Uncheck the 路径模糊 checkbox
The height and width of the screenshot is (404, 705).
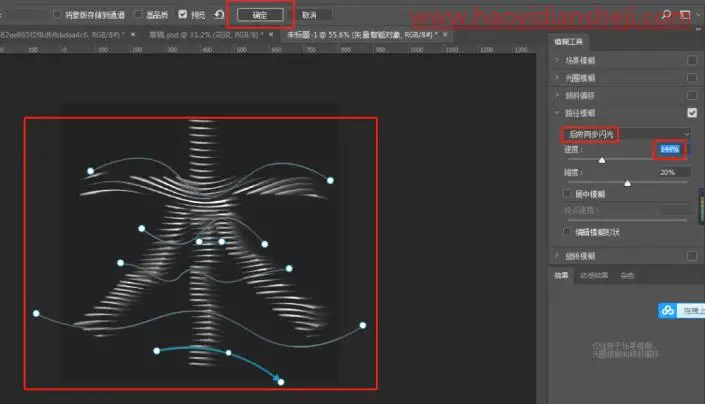pos(692,113)
